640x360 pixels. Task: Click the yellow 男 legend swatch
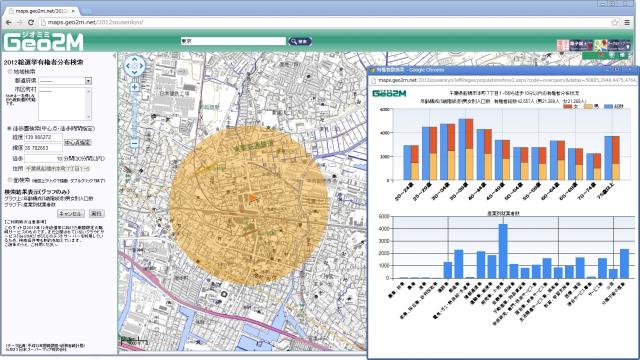pyautogui.click(x=588, y=107)
